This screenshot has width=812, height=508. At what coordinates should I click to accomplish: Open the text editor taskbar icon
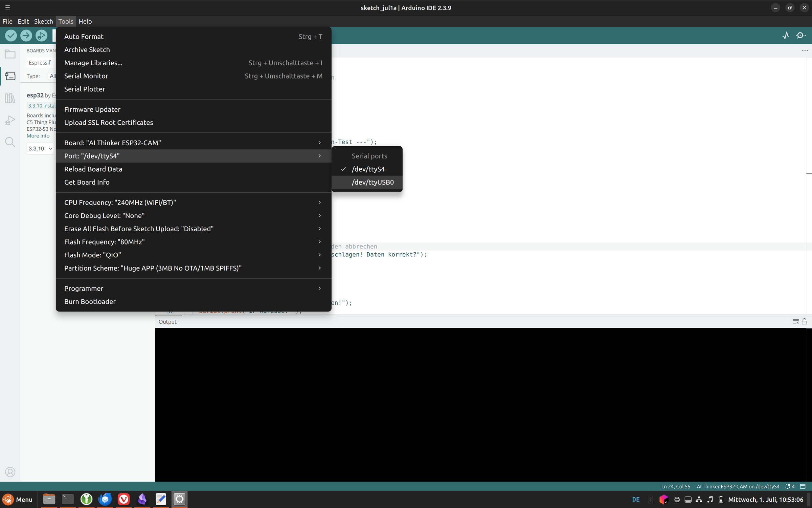coord(161,499)
